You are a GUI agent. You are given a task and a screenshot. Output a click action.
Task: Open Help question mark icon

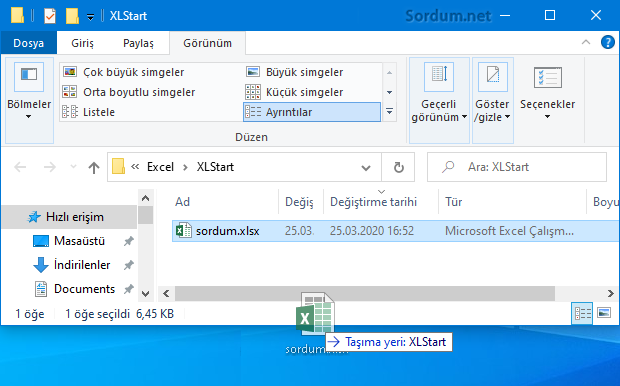(607, 42)
